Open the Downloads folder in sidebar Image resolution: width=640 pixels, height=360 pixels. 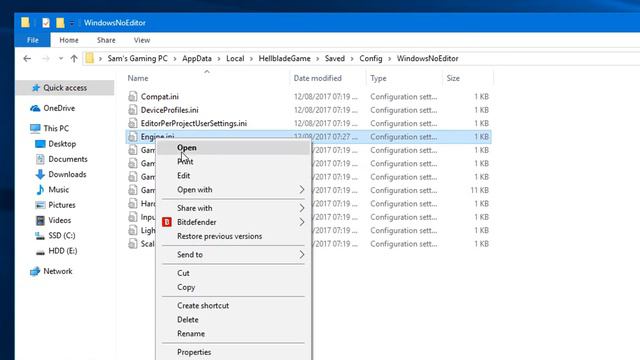click(x=67, y=174)
